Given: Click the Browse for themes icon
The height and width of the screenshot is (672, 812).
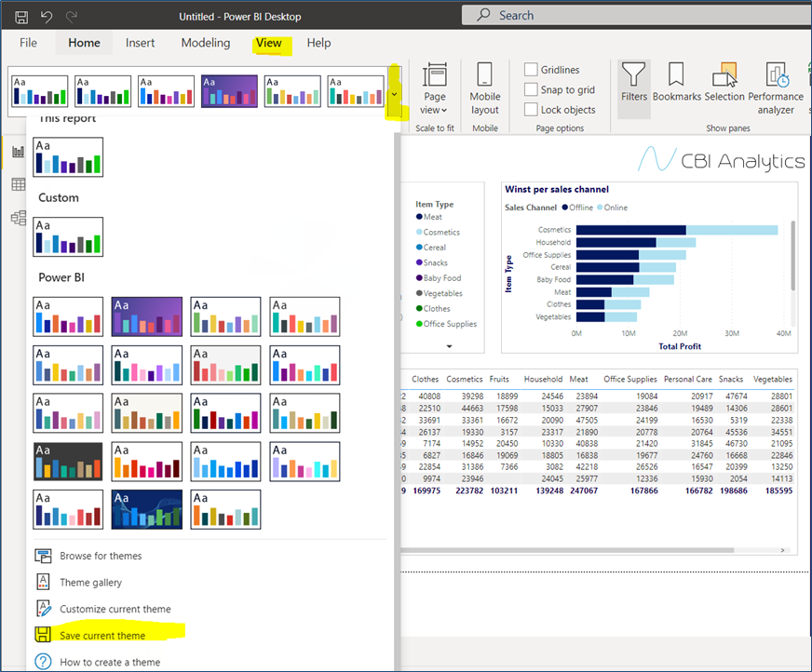Looking at the screenshot, I should (43, 556).
